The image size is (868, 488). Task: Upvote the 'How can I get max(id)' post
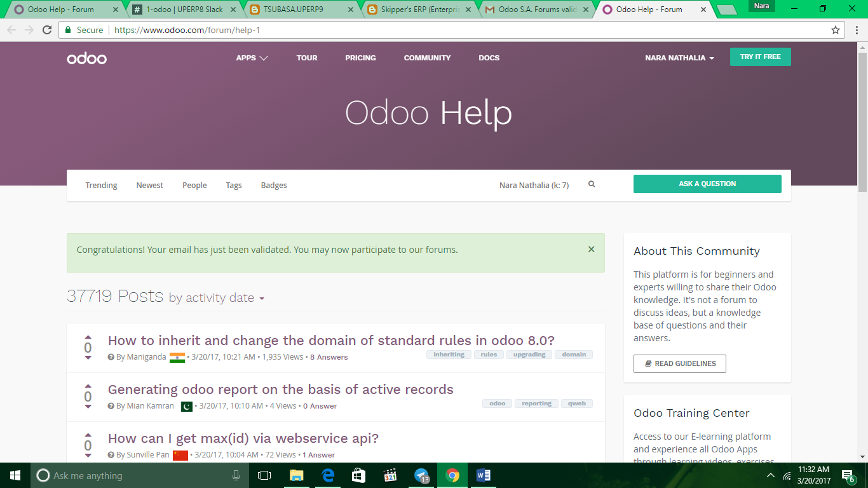click(x=88, y=435)
